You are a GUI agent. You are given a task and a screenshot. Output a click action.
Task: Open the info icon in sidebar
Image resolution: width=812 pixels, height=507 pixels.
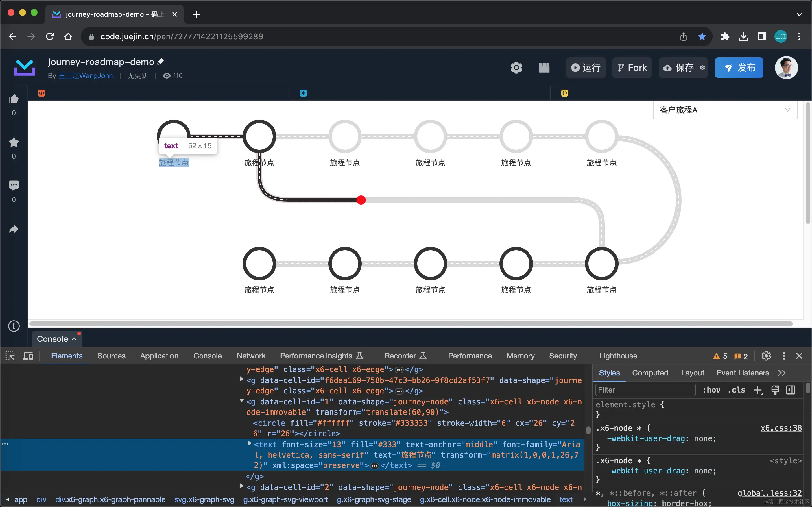[x=14, y=326]
